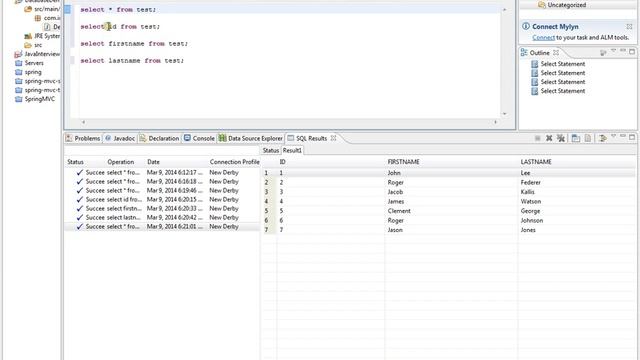
Task: Select the 'select id fro...' history entry
Action: [162, 200]
